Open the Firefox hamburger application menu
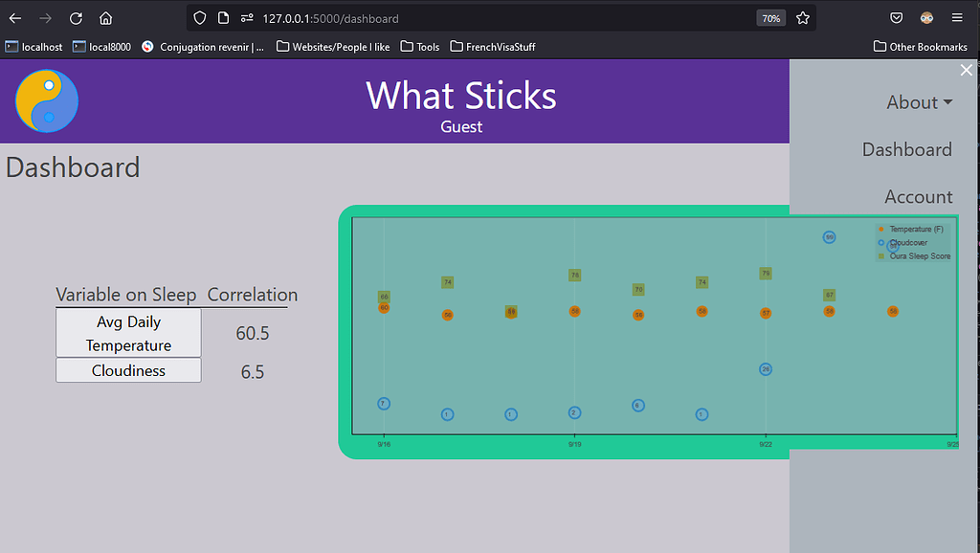Image resolution: width=980 pixels, height=553 pixels. 957,18
